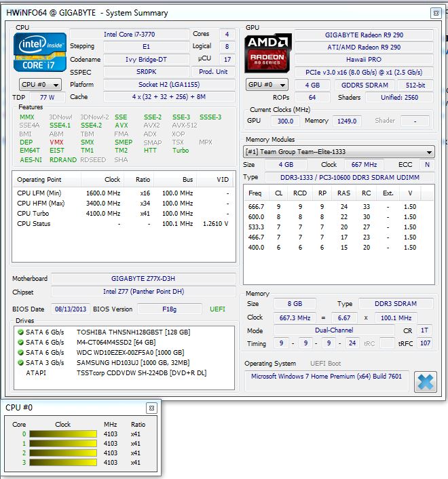Click the green UEFI label
This screenshot has width=448, height=479.
pyautogui.click(x=217, y=309)
